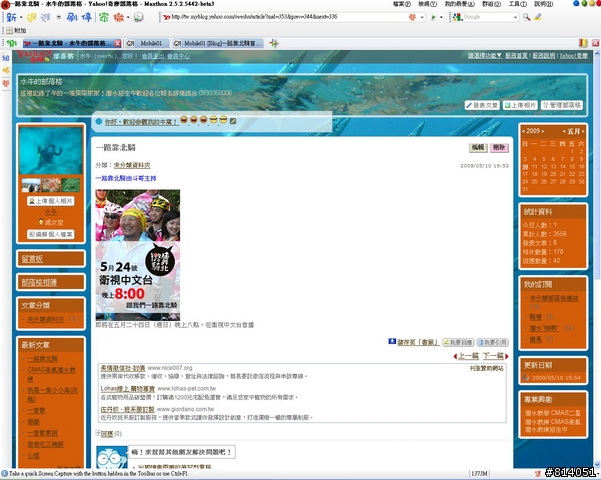Click the blue 新 new-tab toolbar icon
The width and height of the screenshot is (601, 480).
(x=11, y=17)
